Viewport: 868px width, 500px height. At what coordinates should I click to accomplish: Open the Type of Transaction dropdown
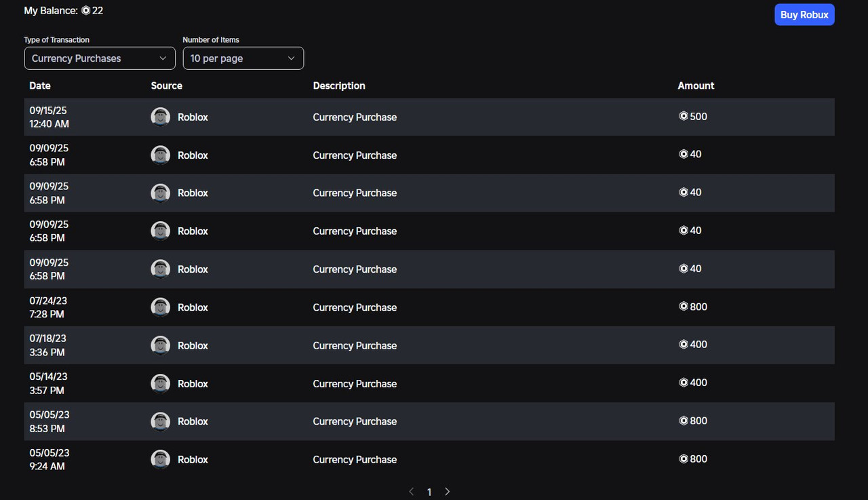coord(100,58)
